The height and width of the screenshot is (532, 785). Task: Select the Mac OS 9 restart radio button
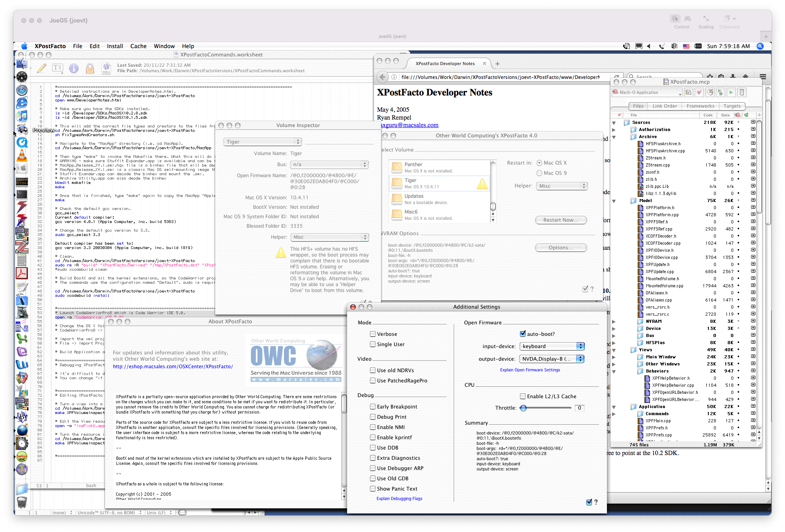539,173
